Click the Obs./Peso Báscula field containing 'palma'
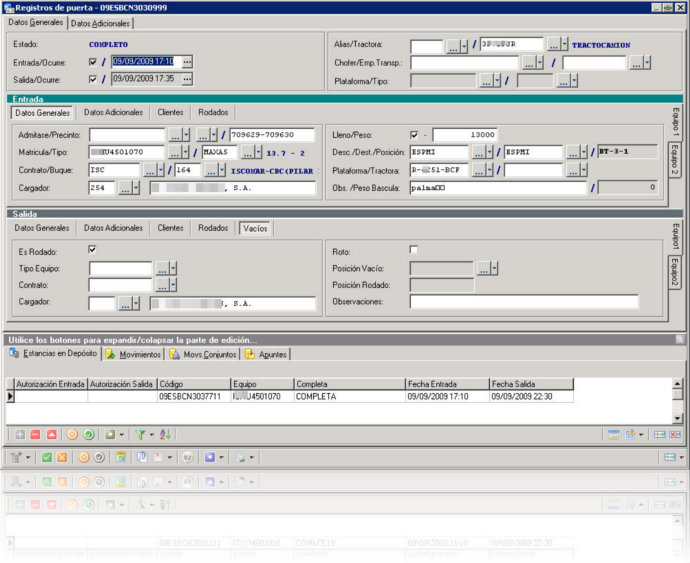Viewport: 690px width, 563px height. click(498, 188)
